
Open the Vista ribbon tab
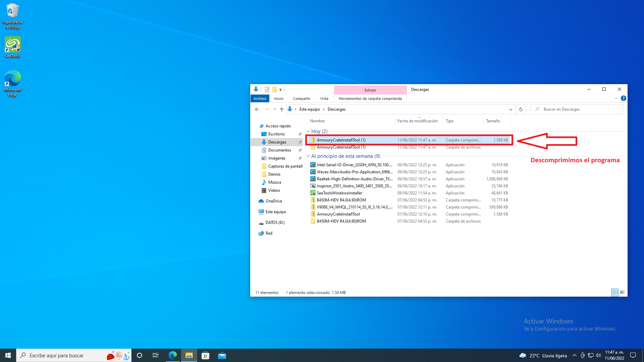click(324, 99)
